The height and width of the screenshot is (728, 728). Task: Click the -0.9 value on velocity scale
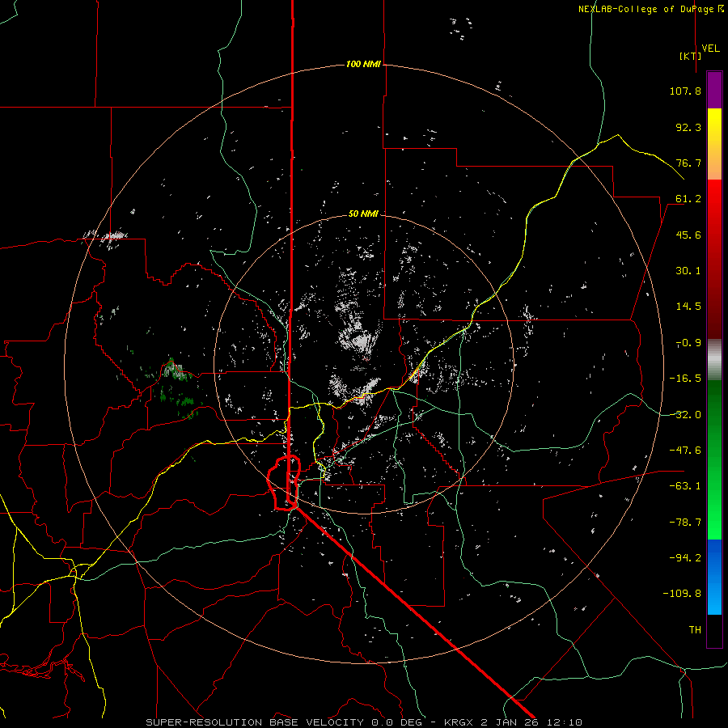point(688,343)
